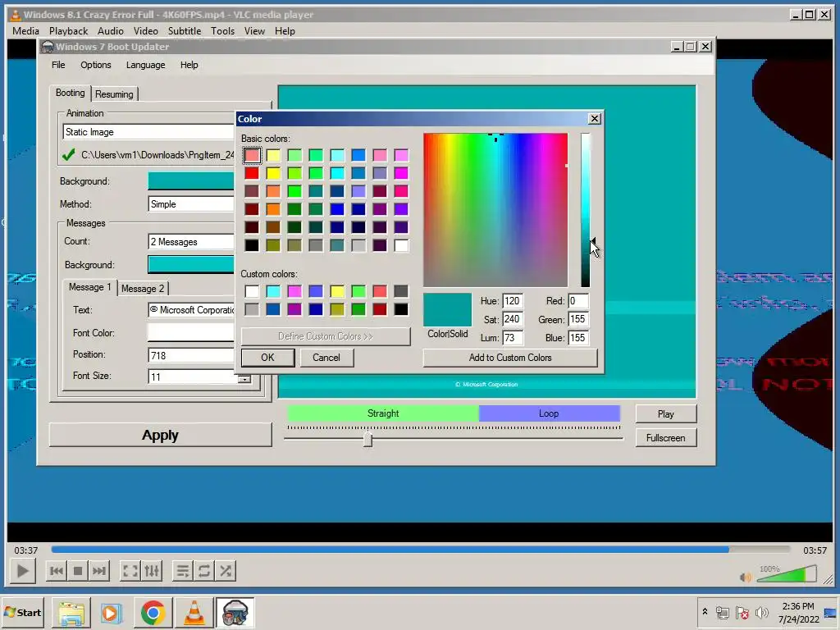
Task: Close Color dialog with X
Action: 595,119
